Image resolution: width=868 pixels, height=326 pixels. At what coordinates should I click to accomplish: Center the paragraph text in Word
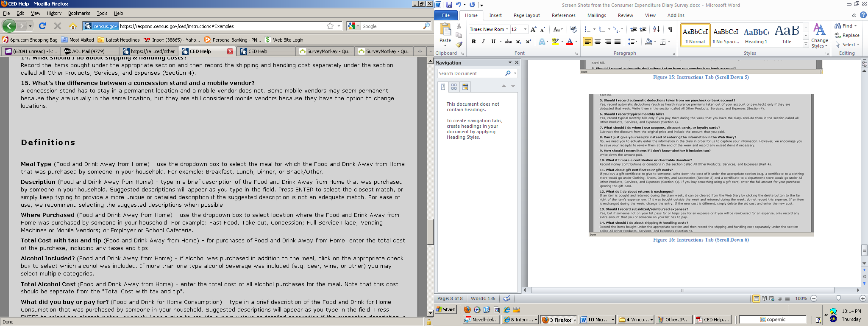click(598, 42)
